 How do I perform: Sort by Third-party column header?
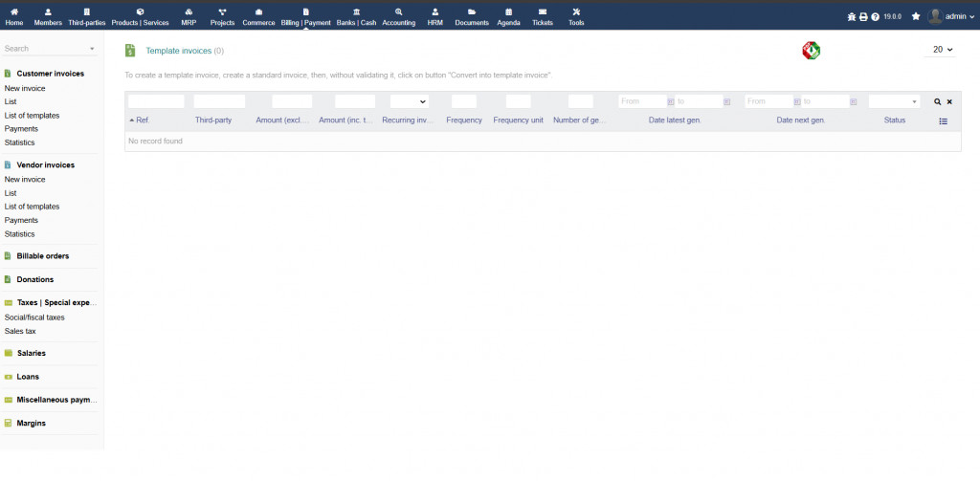click(x=213, y=120)
